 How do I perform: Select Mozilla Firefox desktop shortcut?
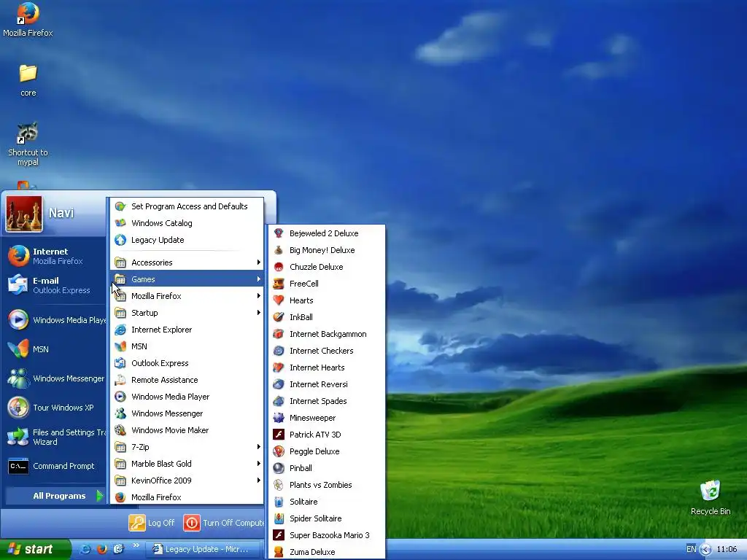coord(28,20)
